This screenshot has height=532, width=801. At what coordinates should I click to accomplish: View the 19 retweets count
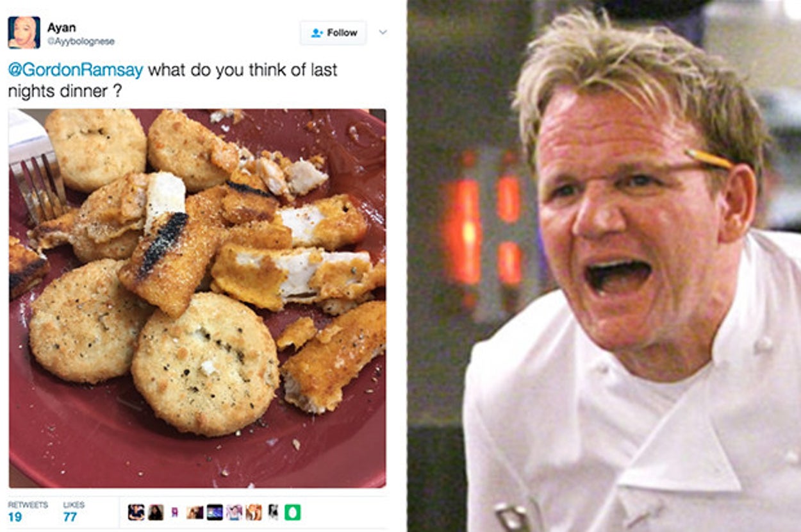click(x=15, y=517)
